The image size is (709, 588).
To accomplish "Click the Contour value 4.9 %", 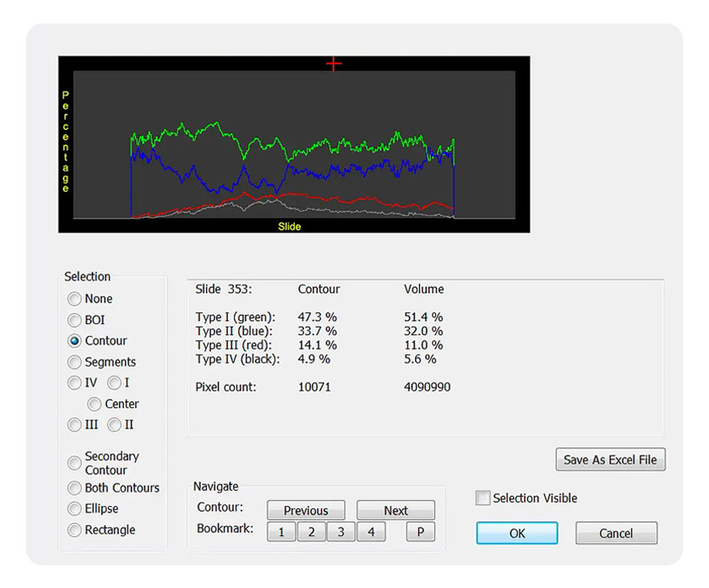I will point(313,359).
